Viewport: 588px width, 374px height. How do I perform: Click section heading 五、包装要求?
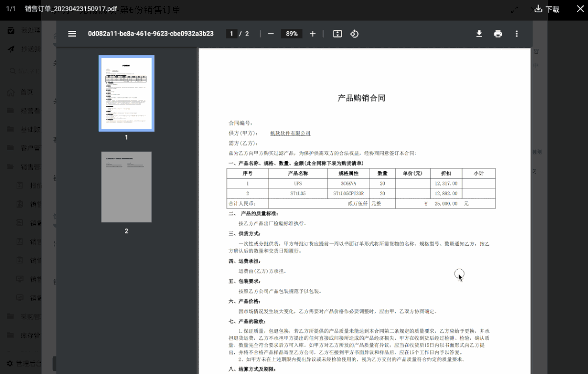pos(244,281)
